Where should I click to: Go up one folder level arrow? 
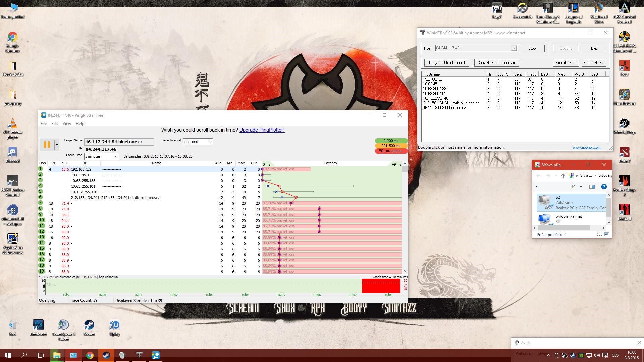563,175
